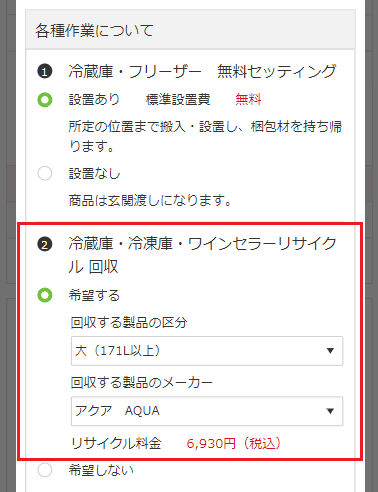Select the 設置なし radio button
The width and height of the screenshot is (378, 492).
[45, 173]
